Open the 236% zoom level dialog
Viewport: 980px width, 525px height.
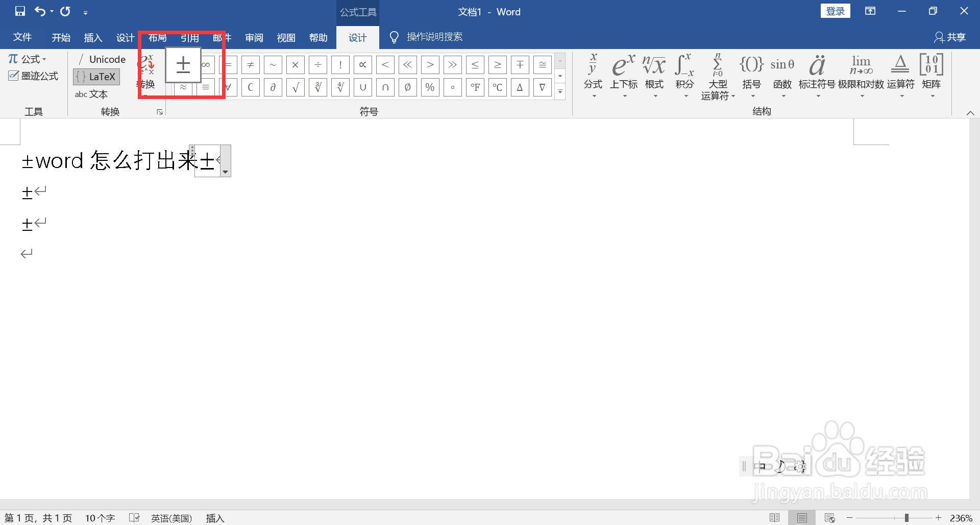click(961, 518)
